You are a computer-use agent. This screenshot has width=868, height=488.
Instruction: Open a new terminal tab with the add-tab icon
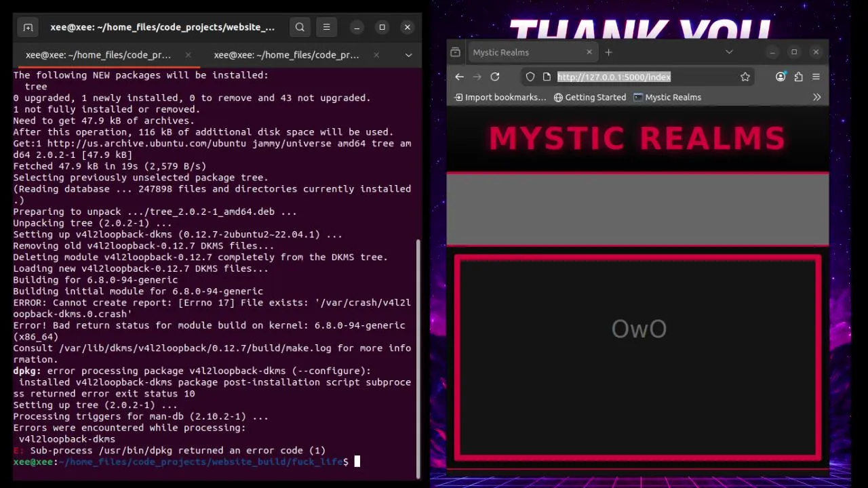28,27
